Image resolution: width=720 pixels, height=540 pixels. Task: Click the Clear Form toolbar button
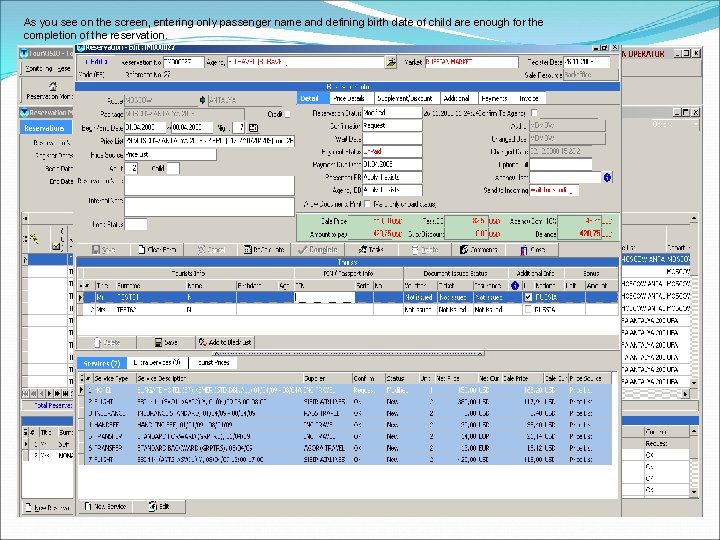[157, 250]
